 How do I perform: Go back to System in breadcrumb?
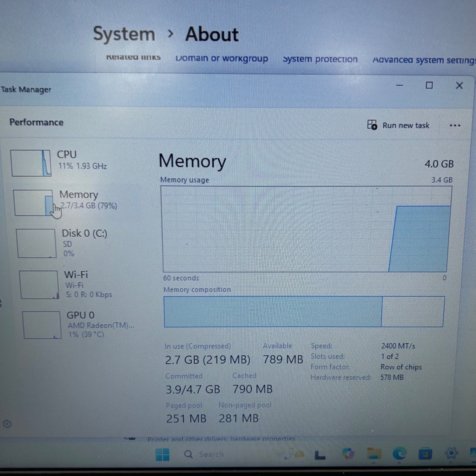[124, 34]
